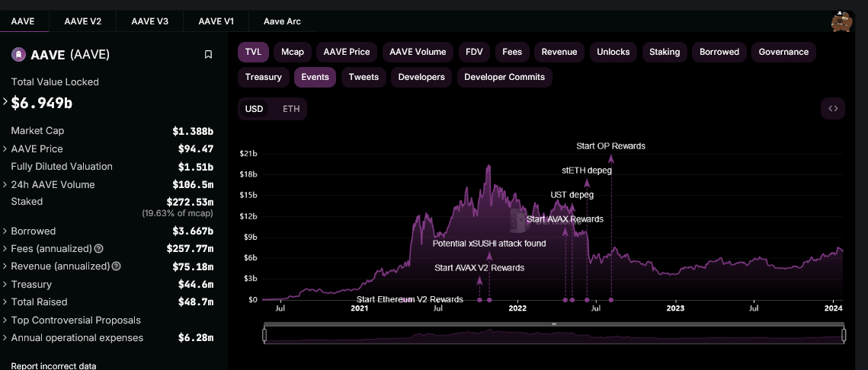The height and width of the screenshot is (370, 868).
Task: Enable the Revenue chart metric
Action: click(559, 52)
